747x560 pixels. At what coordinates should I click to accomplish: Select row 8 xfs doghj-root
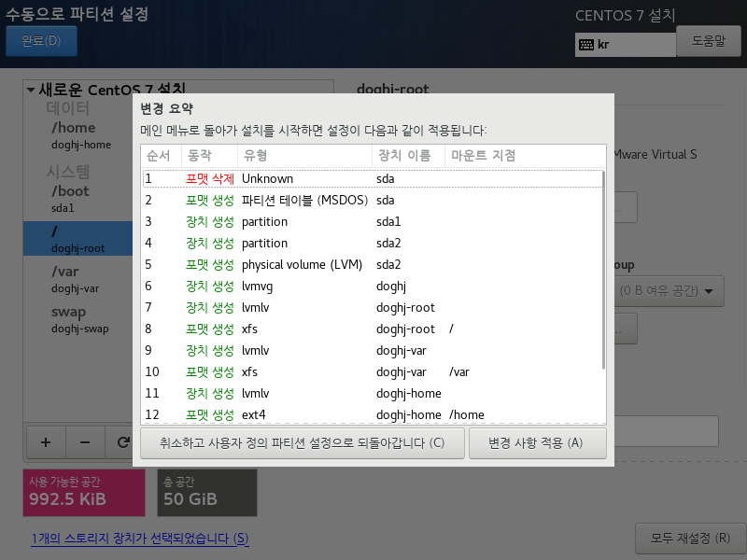pos(372,329)
